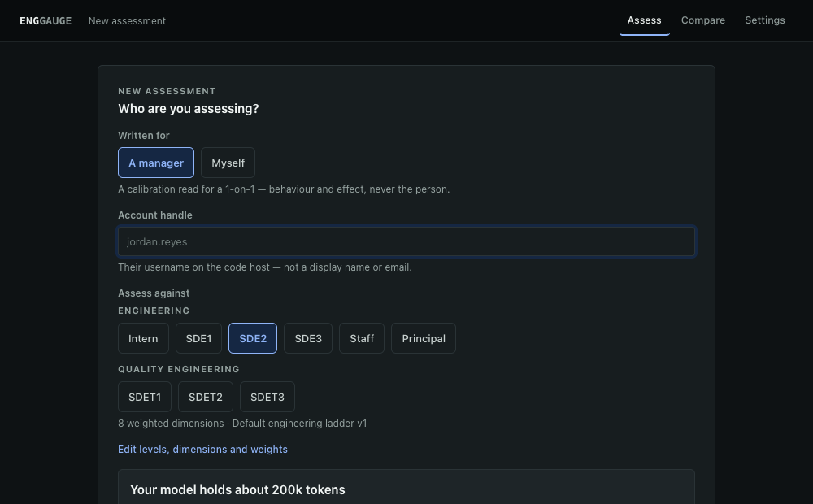
Task: Choose the Staff level
Action: pos(362,339)
